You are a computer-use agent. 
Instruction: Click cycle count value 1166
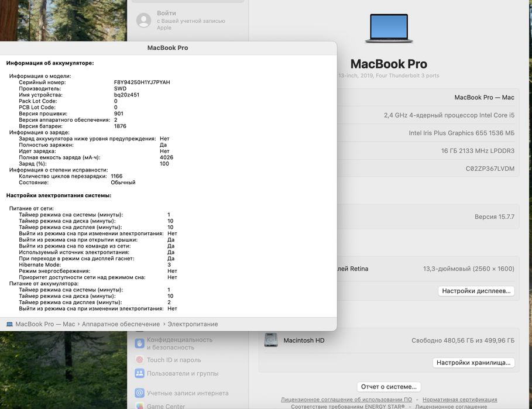[x=116, y=176]
